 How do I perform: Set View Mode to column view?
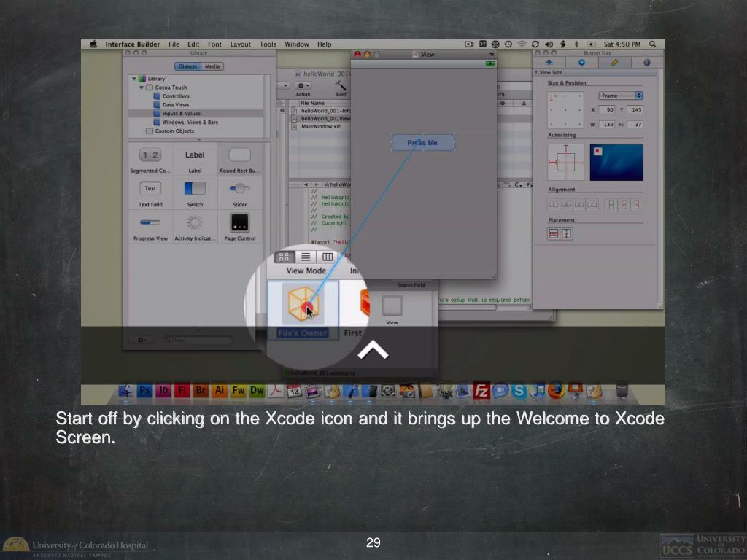pos(328,257)
